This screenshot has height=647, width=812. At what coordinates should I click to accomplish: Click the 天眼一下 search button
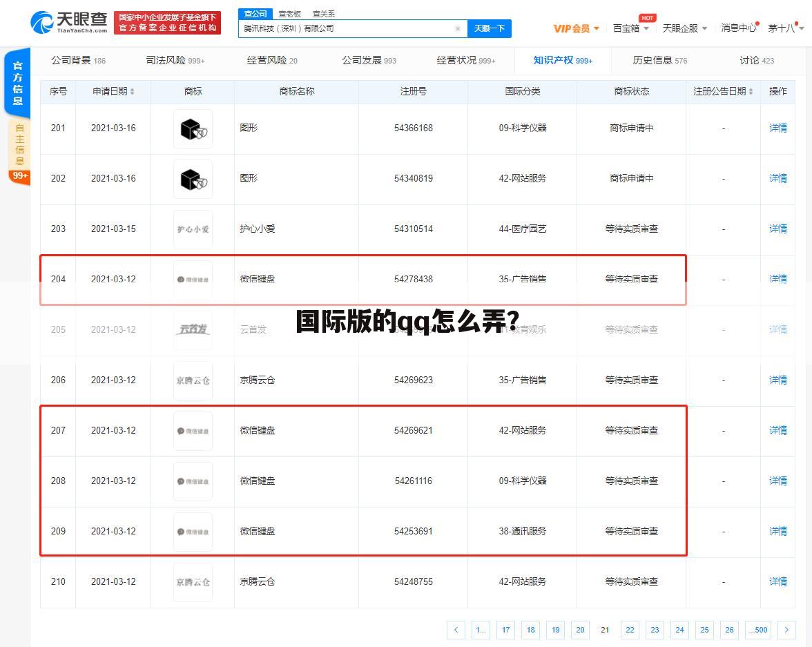(x=490, y=28)
